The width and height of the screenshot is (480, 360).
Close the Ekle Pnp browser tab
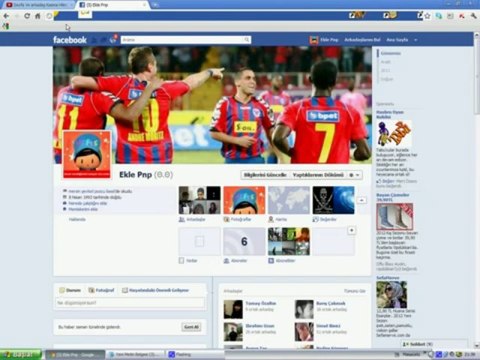pyautogui.click(x=144, y=5)
